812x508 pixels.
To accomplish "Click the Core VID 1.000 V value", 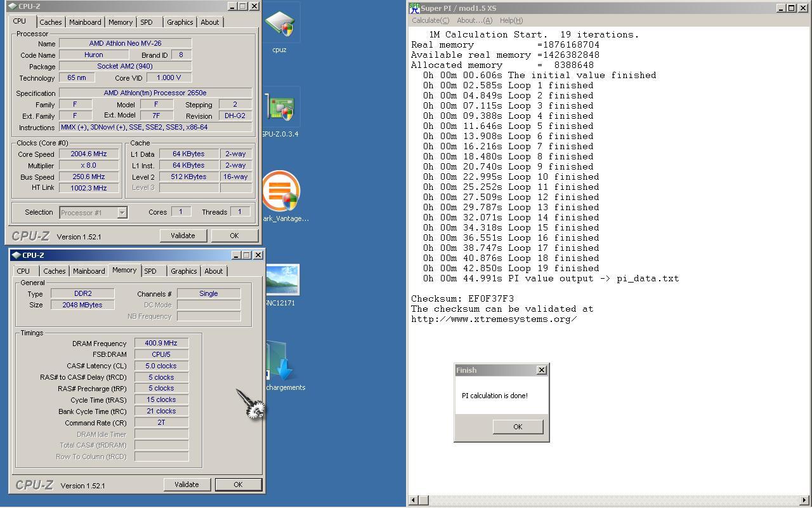I will click(x=169, y=77).
